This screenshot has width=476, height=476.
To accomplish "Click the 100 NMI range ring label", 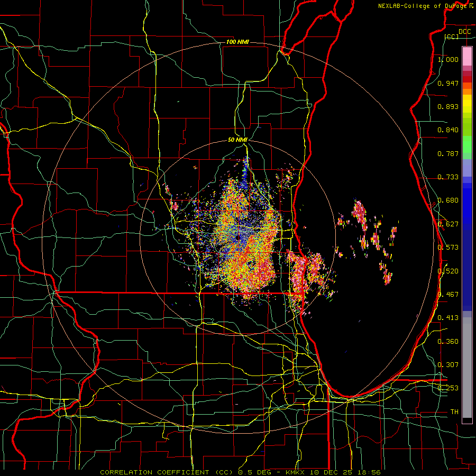I will (237, 42).
